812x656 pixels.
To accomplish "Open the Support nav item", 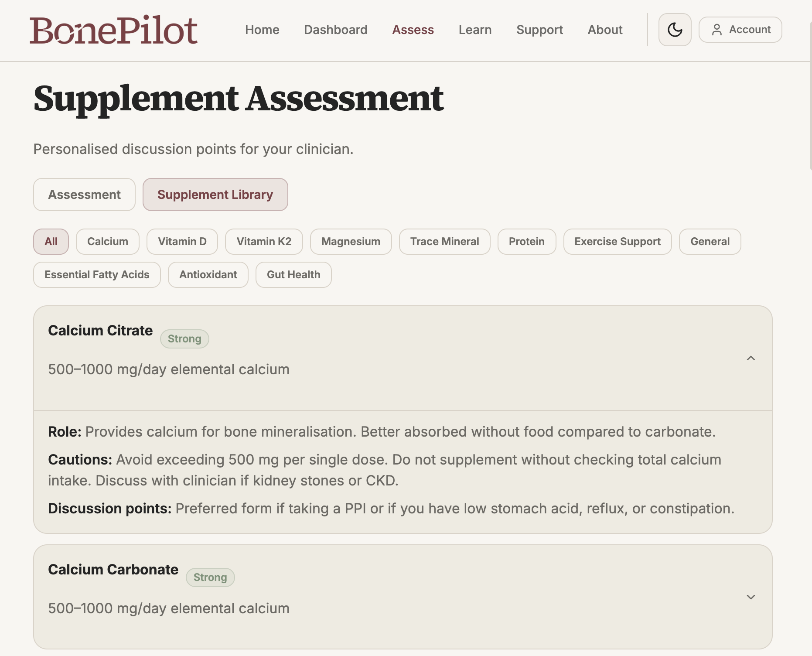I will point(539,30).
